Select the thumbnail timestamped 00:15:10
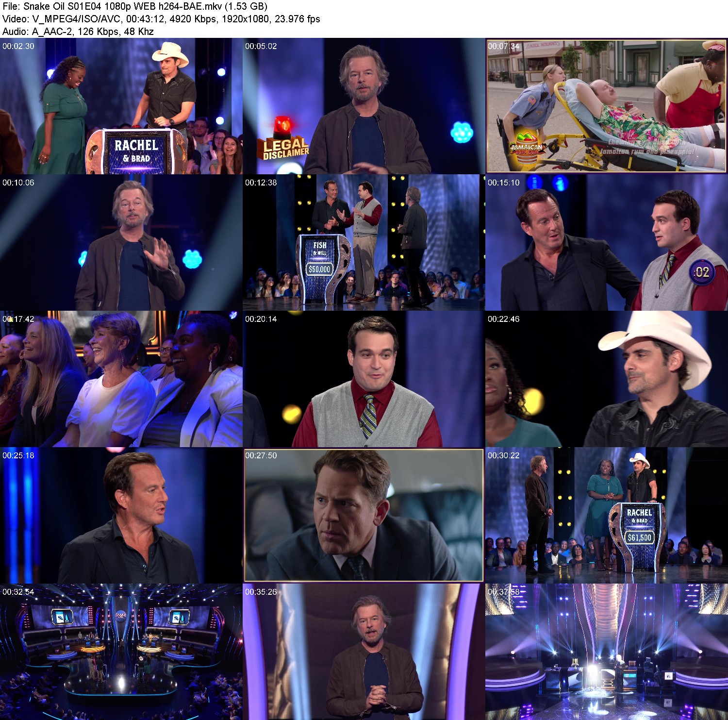Image resolution: width=728 pixels, height=720 pixels. point(607,243)
